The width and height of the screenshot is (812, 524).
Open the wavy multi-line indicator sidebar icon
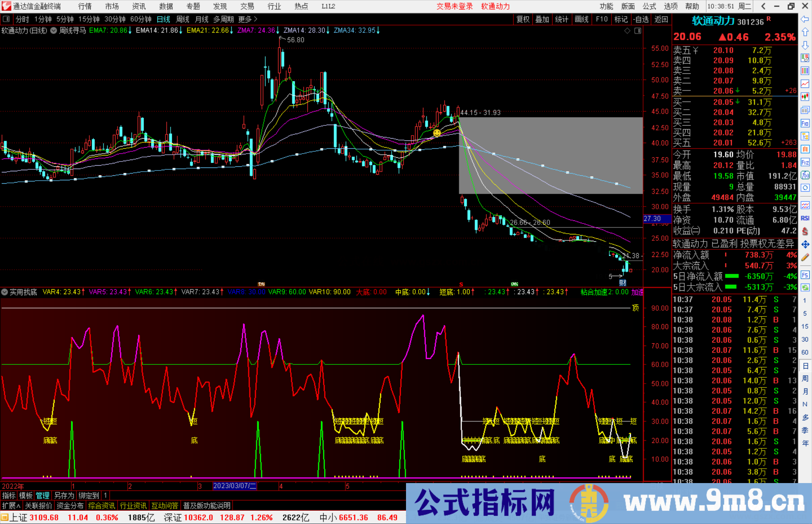pos(805,205)
